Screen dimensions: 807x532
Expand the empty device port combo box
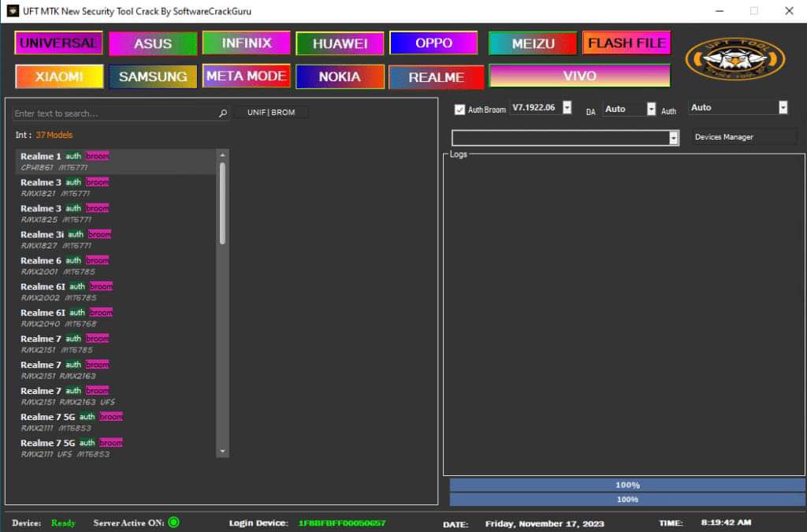point(673,138)
